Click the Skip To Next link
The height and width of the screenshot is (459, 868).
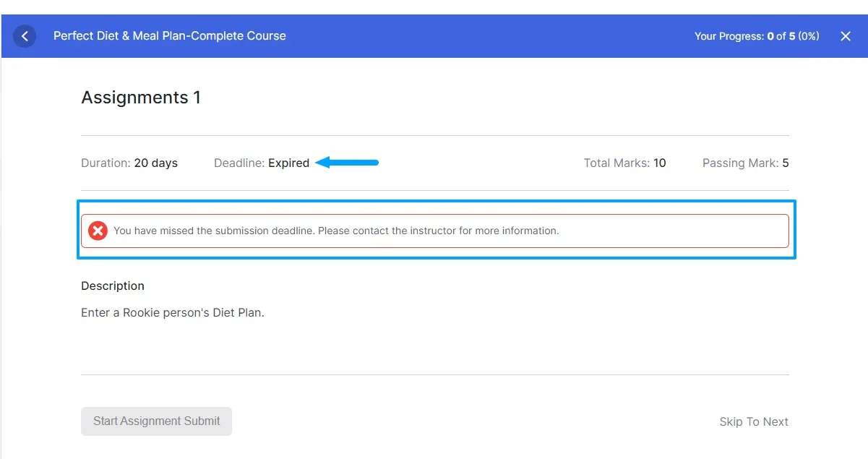click(754, 421)
